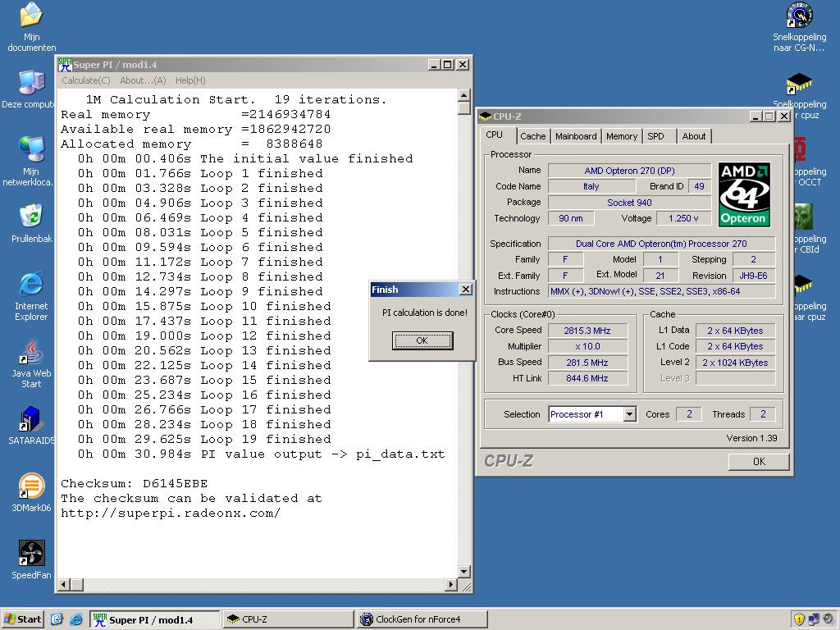Click the network connection tray icon
The width and height of the screenshot is (840, 630).
click(815, 619)
